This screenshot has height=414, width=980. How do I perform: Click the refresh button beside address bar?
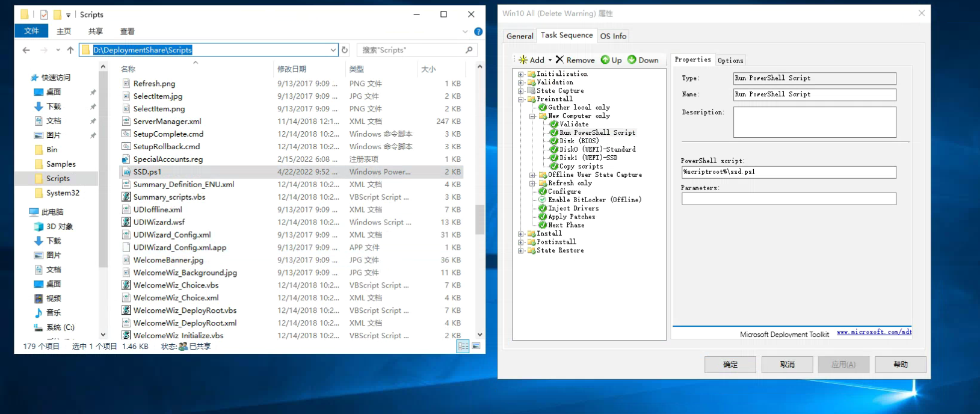tap(345, 50)
